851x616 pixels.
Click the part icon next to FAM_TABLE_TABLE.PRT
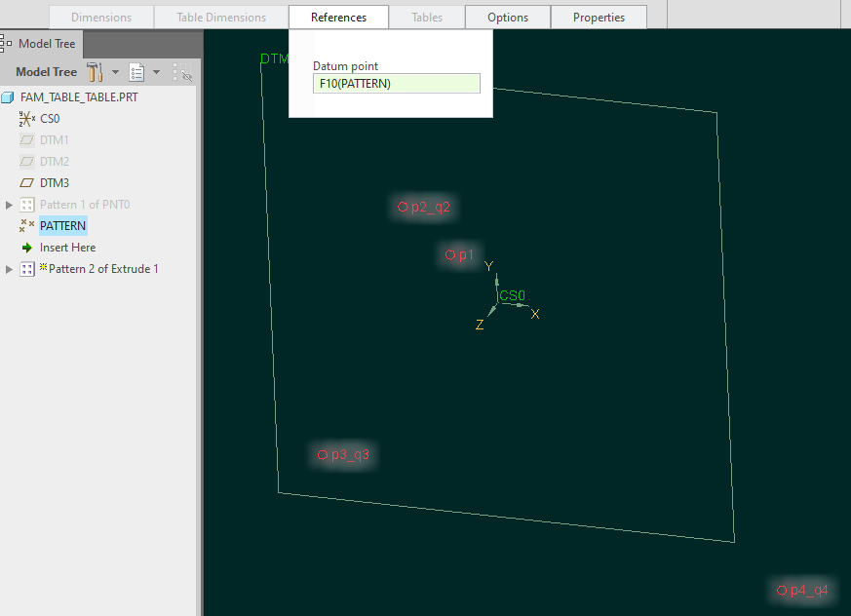coord(9,96)
